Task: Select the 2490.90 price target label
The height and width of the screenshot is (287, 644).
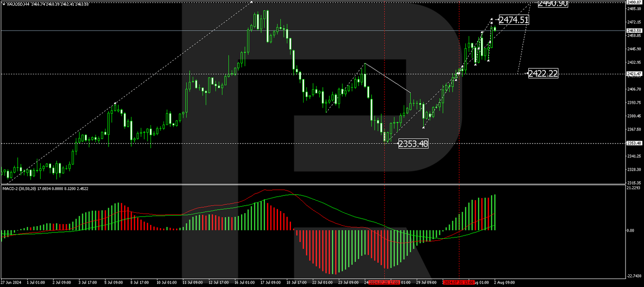Action: (x=552, y=3)
